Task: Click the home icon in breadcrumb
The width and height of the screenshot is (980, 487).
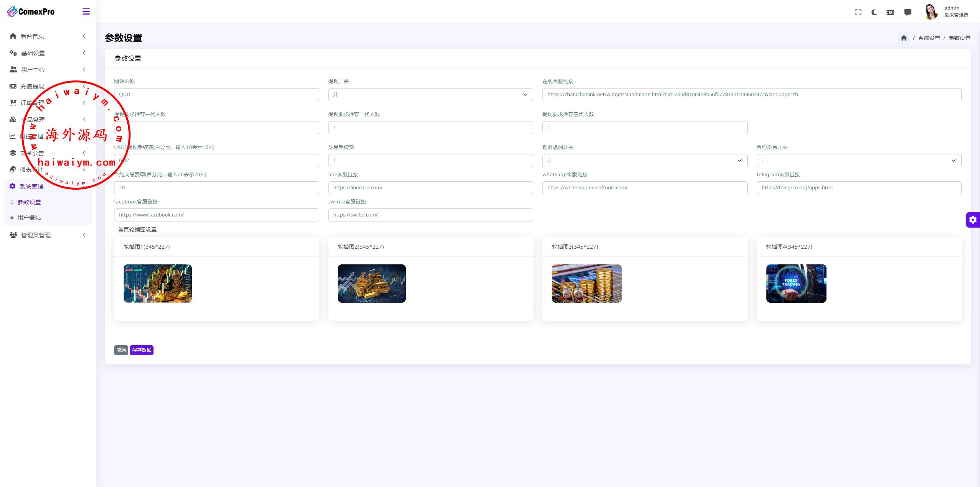Action: click(x=904, y=38)
